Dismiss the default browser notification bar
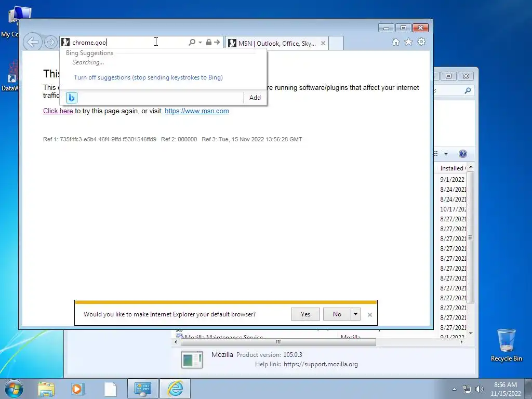Image resolution: width=532 pixels, height=399 pixels. (370, 315)
